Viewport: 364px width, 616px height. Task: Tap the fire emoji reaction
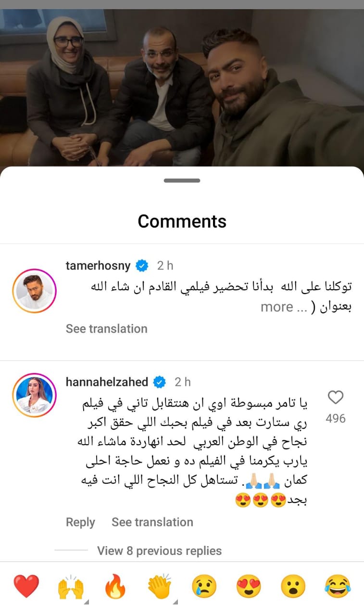click(115, 587)
